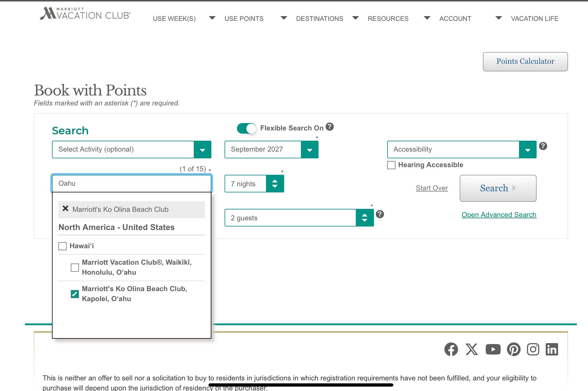
Task: Open the DESTINATIONS menu
Action: click(x=319, y=19)
